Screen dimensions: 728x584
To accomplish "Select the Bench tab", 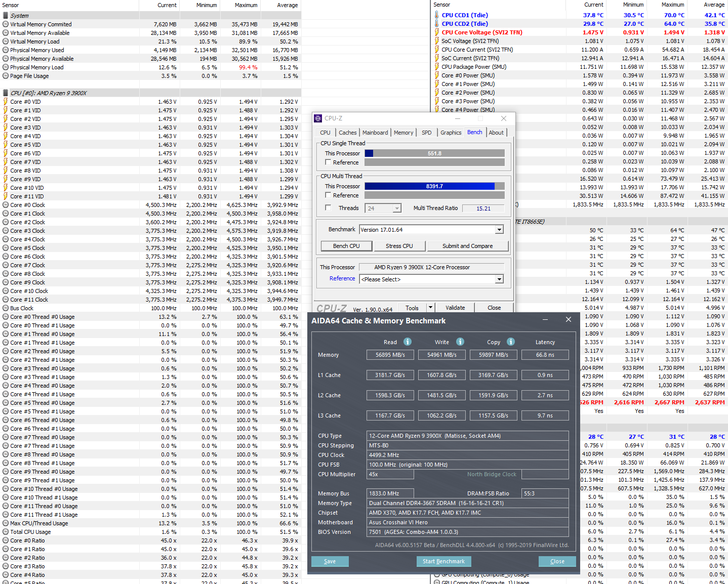I will pyautogui.click(x=475, y=132).
